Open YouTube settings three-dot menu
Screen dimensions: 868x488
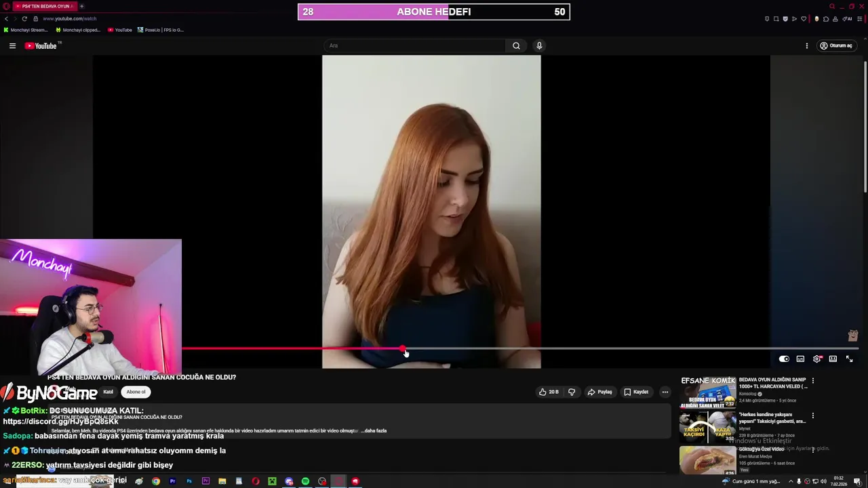[806, 45]
